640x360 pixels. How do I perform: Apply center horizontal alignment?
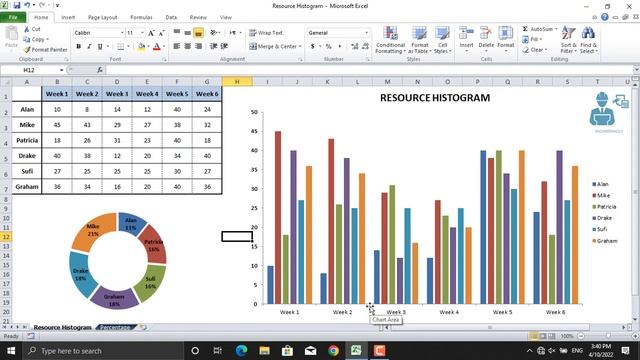coord(188,47)
